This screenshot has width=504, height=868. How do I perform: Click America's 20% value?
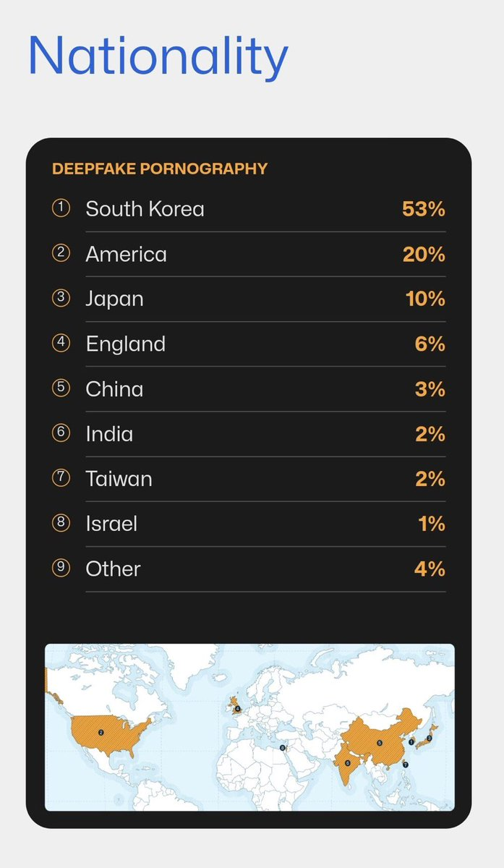[424, 254]
